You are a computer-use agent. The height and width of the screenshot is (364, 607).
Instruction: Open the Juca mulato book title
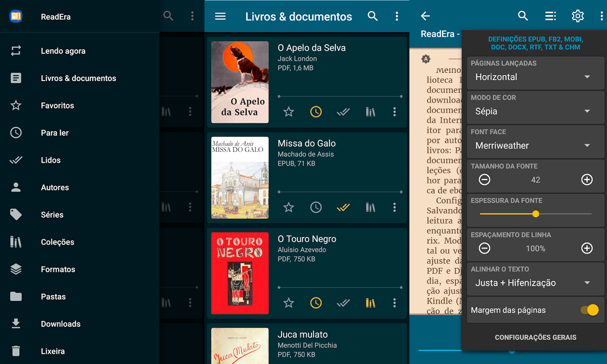point(303,334)
